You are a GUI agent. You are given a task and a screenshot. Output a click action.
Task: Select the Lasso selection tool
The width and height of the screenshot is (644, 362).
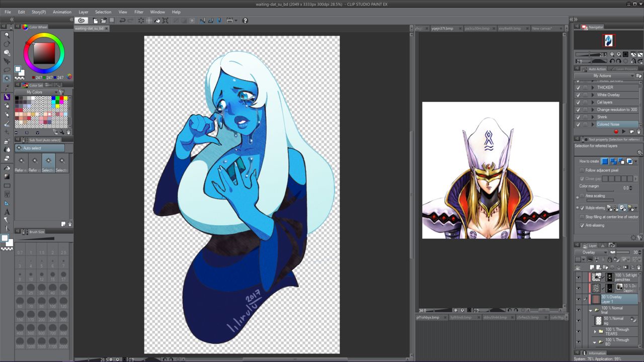click(x=7, y=70)
